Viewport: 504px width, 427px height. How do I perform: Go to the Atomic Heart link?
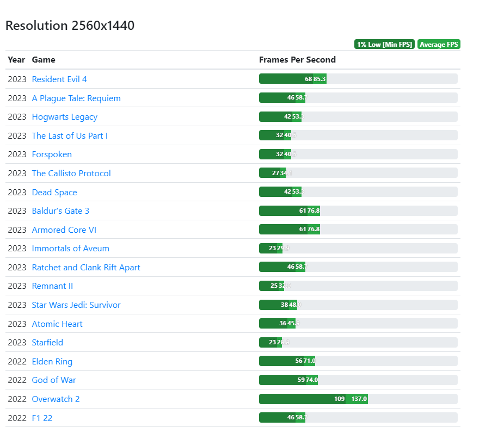click(57, 324)
